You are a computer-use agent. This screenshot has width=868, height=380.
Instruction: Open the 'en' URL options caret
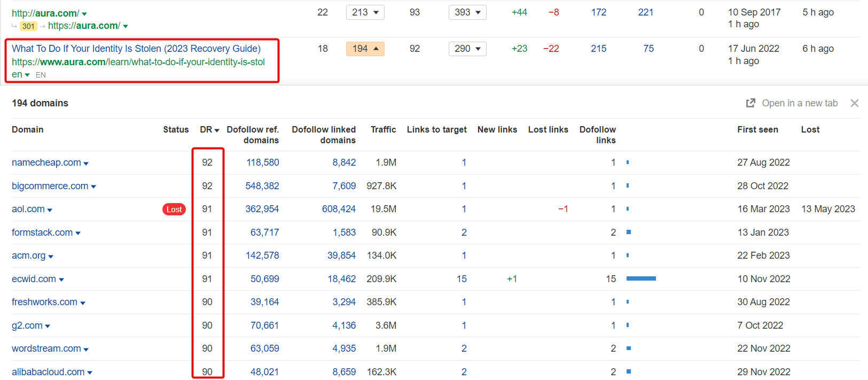coord(27,75)
